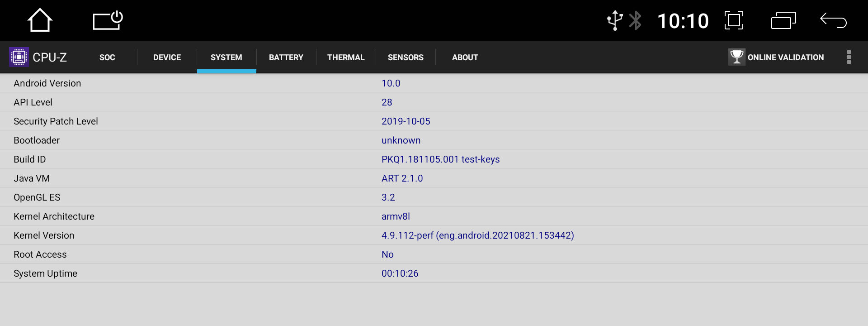This screenshot has height=326, width=868.
Task: Tap the screenshot capture icon
Action: pyautogui.click(x=734, y=20)
